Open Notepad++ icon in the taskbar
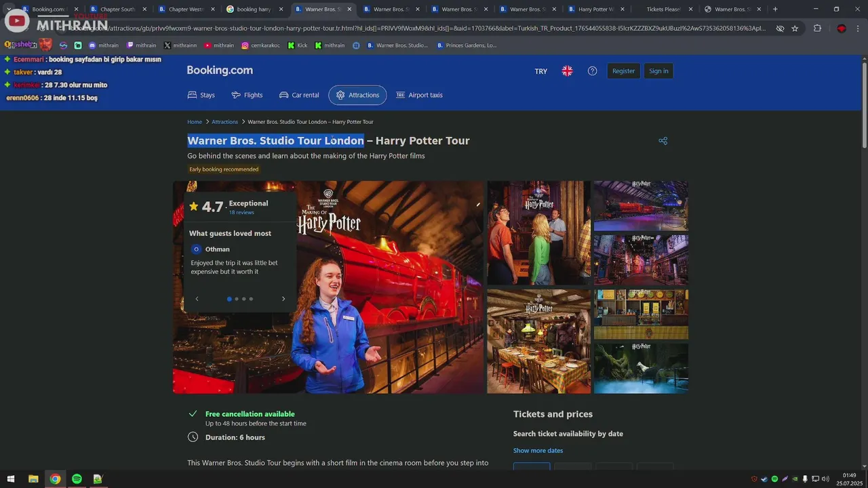 pos(98,479)
